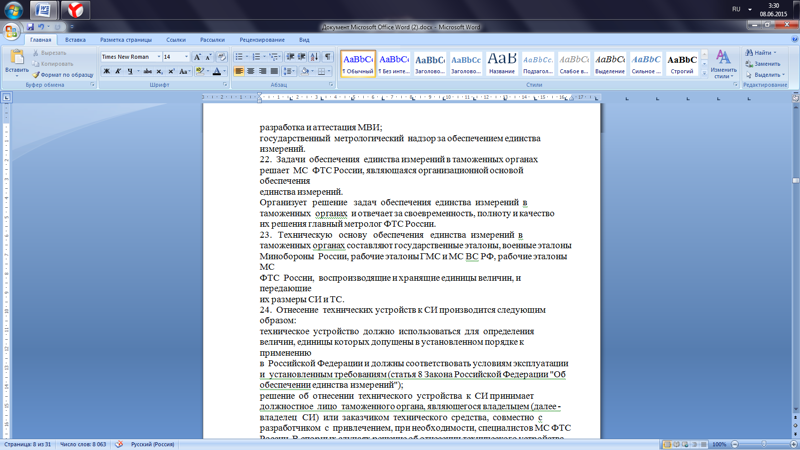The image size is (800, 450).
Task: Click Copy (Копировать) in clipboard group
Action: click(x=53, y=64)
